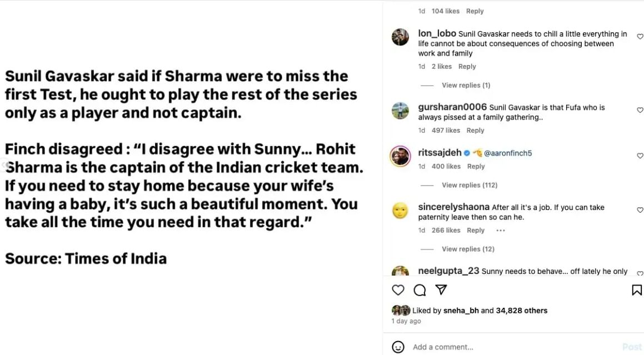Screen dimensions: 644x355
Task: Expand 112 replies under ritssajdeh's comment
Action: (469, 185)
